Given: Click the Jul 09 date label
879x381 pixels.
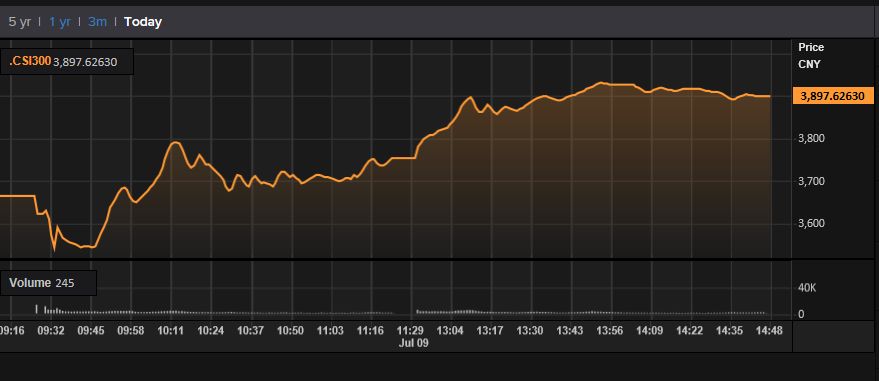Looking at the screenshot, I should click(414, 343).
